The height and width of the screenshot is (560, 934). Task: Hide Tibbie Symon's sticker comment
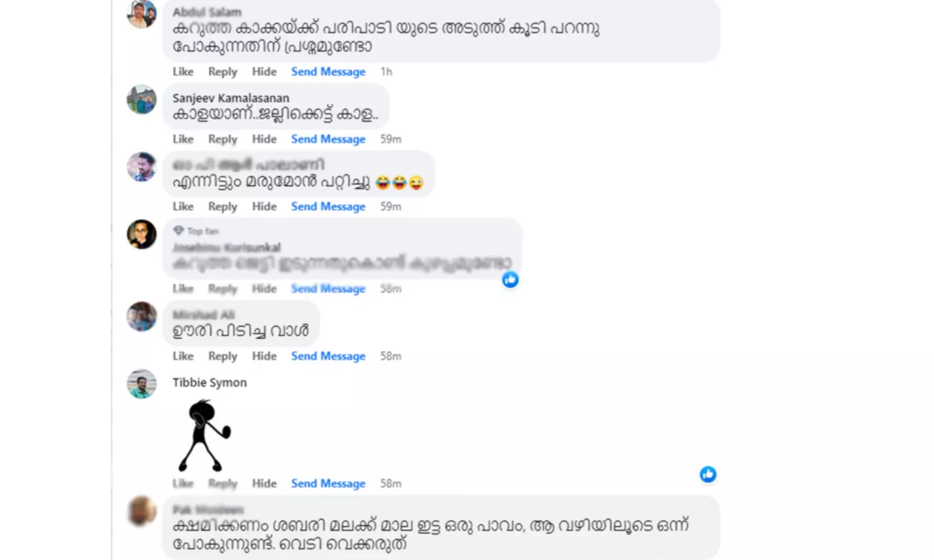tap(264, 483)
